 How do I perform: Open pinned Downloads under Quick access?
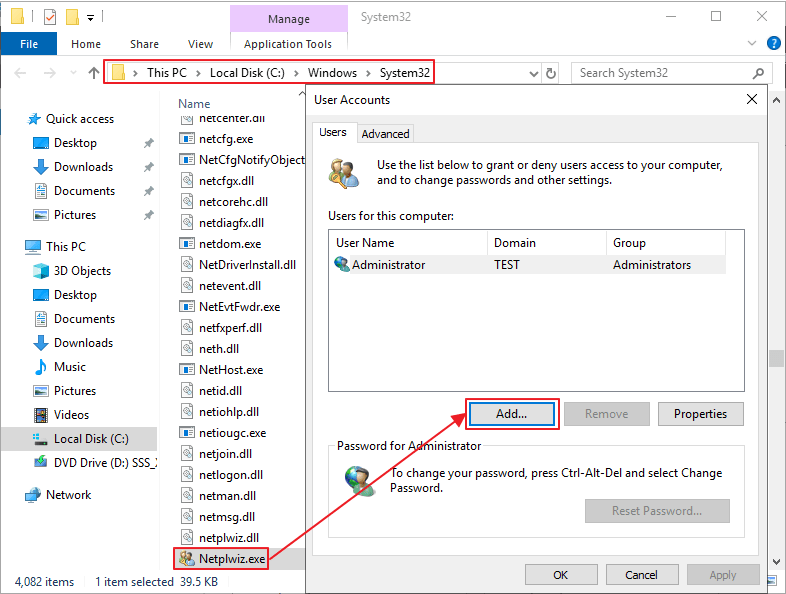[x=83, y=167]
